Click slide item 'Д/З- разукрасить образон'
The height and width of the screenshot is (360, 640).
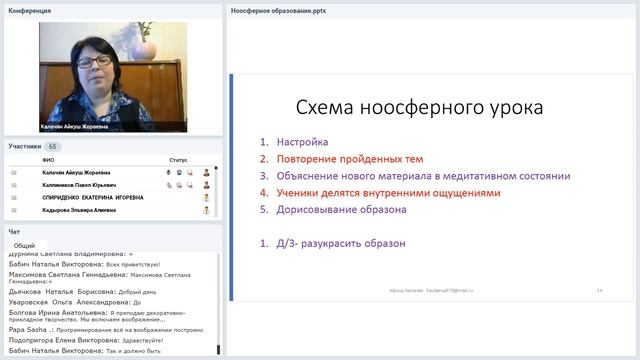pyautogui.click(x=341, y=243)
